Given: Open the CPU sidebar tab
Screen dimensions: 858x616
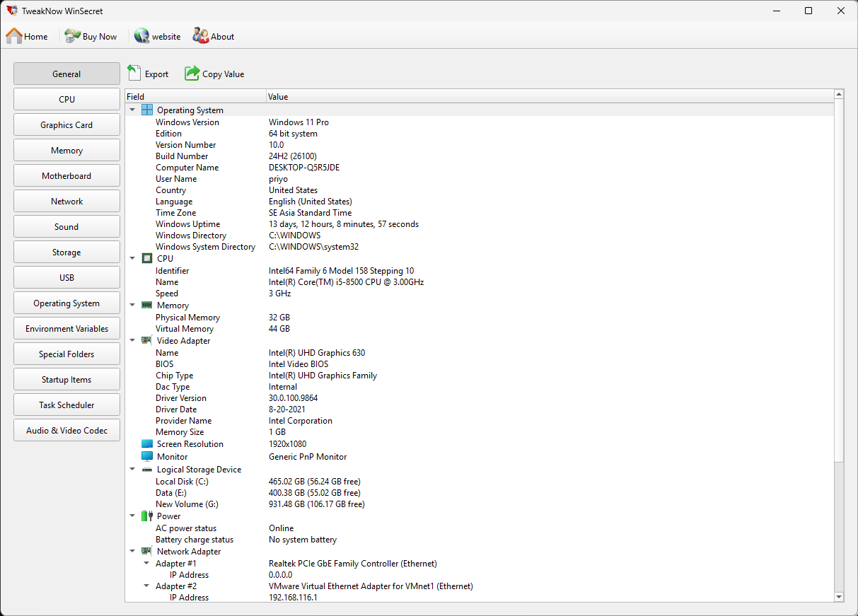Looking at the screenshot, I should [x=66, y=99].
